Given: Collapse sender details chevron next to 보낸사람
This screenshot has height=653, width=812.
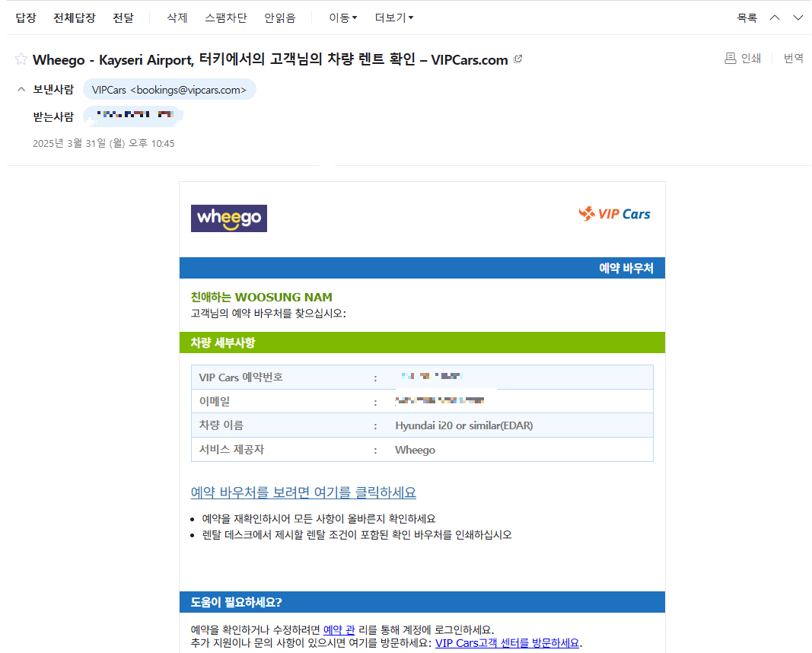Looking at the screenshot, I should pyautogui.click(x=21, y=90).
